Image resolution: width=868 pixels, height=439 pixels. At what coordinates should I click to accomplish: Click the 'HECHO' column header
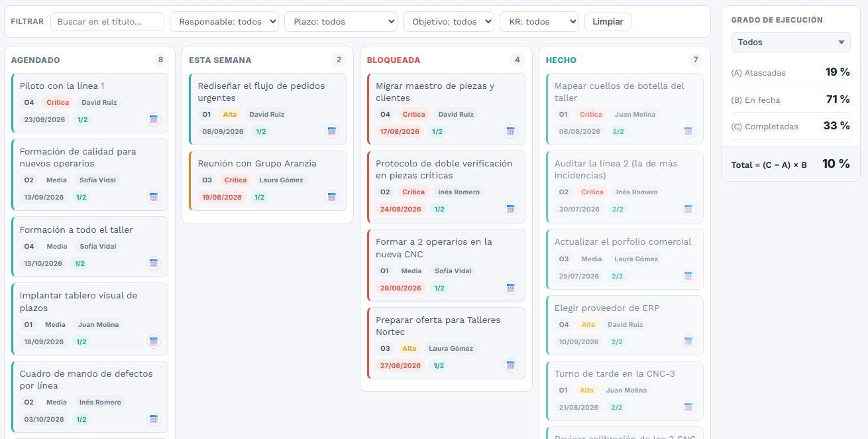(561, 60)
